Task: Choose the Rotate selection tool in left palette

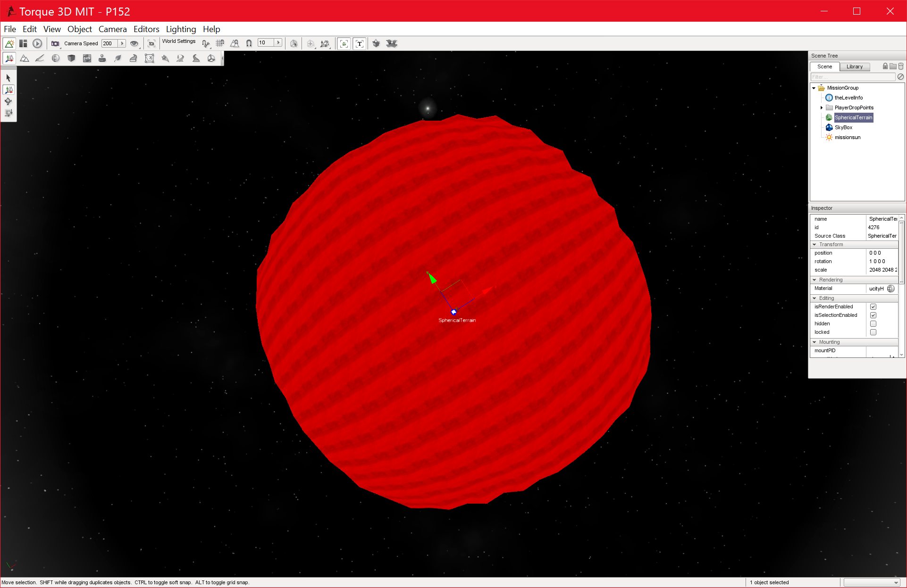Action: (8, 101)
